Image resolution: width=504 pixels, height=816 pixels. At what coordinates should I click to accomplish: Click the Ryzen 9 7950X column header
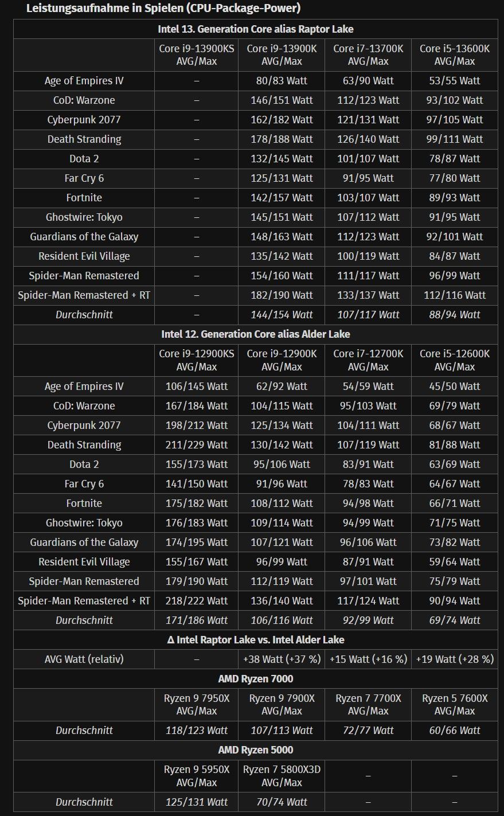coord(196,705)
